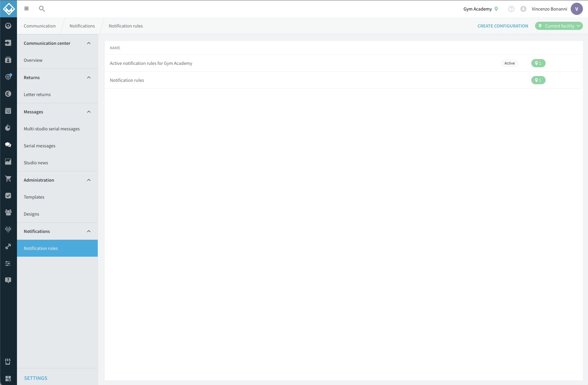
Task: Open search with the magnifier icon
Action: coord(42,9)
